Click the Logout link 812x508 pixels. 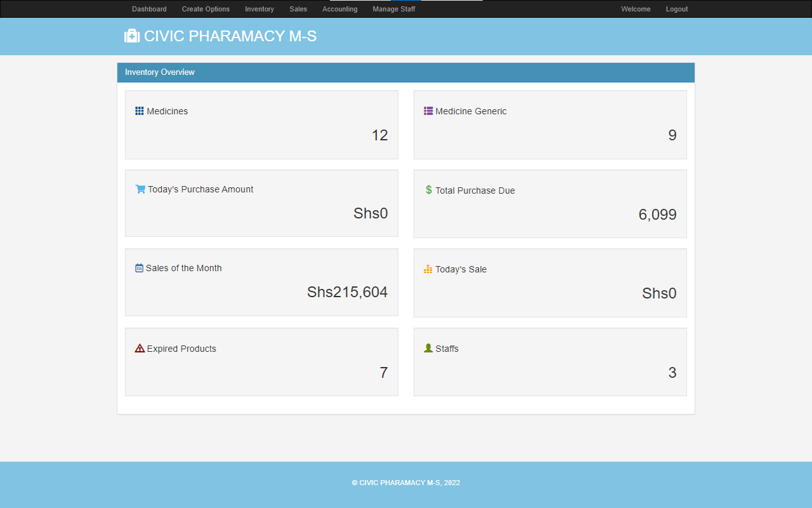[x=676, y=9]
